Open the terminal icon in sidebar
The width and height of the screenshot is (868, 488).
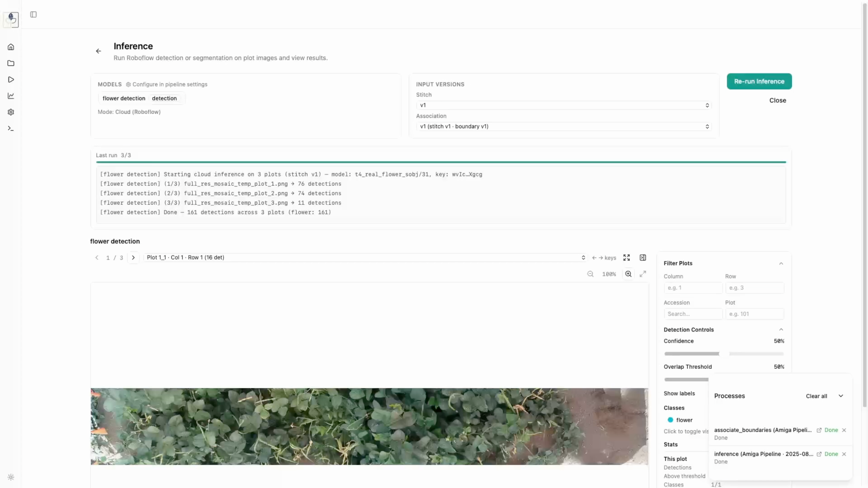tap(11, 128)
